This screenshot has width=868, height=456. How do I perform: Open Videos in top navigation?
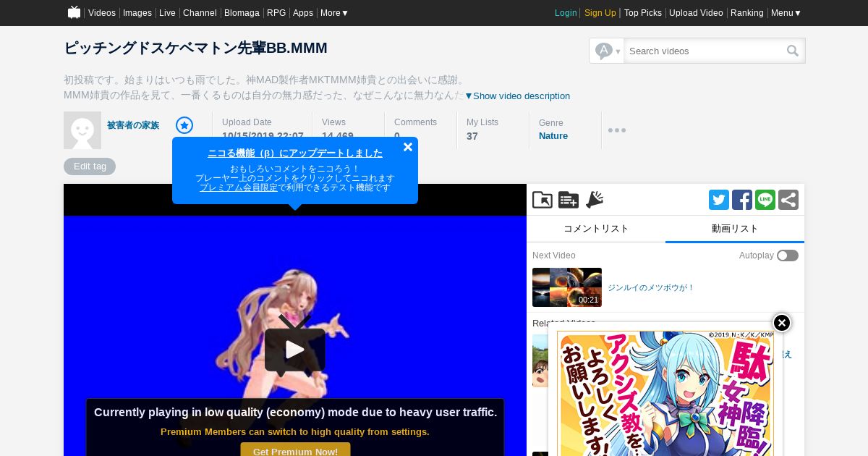[x=102, y=13]
